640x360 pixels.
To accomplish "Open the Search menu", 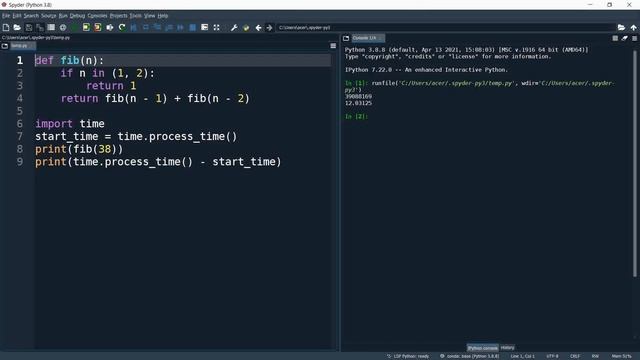I will 31,16.
